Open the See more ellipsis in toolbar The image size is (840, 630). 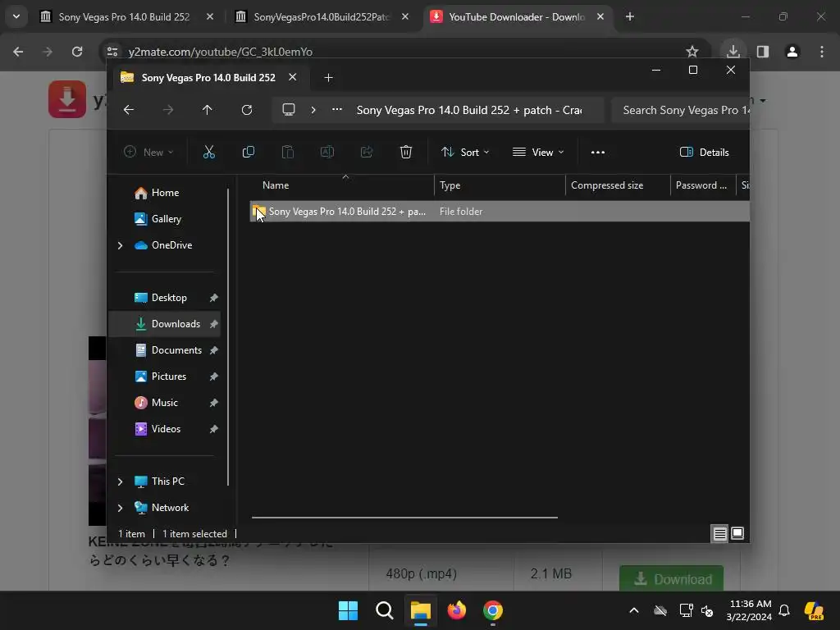click(598, 152)
